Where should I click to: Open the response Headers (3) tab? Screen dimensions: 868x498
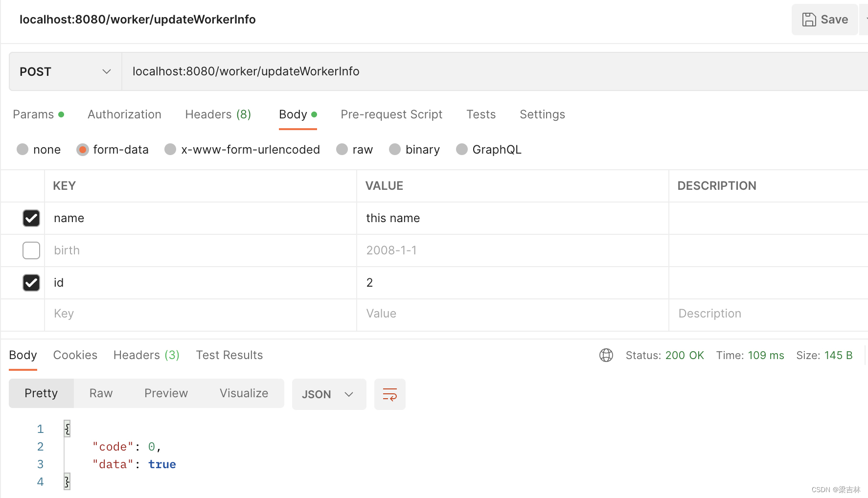(146, 355)
